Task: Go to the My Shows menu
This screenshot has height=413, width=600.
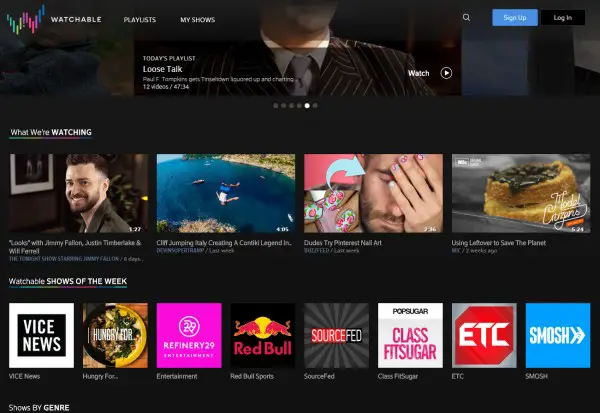Action: click(x=197, y=20)
